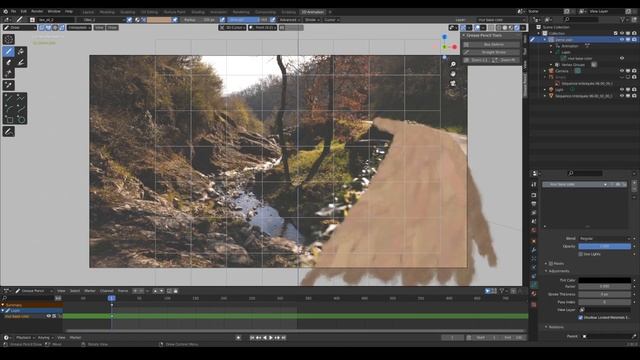Open the Draw mode dropdown
Viewport: 640px width, 360px height.
point(20,27)
